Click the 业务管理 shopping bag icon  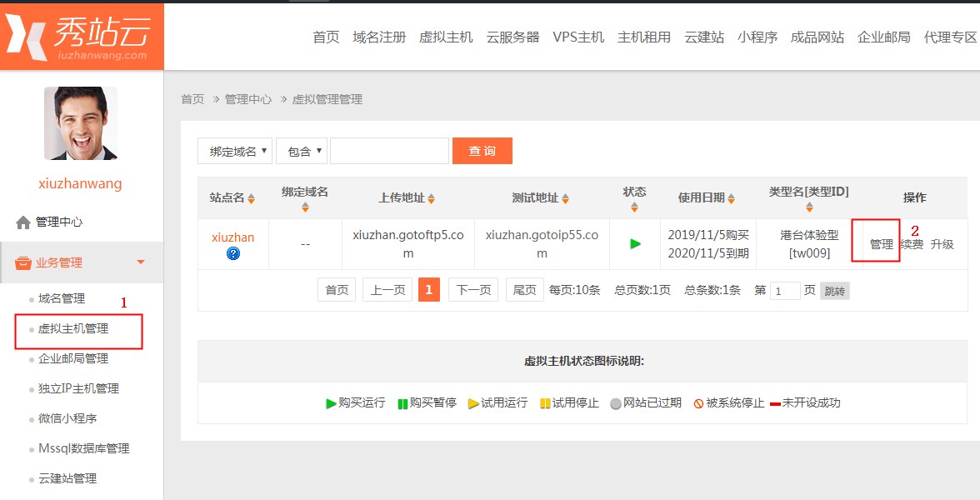(24, 263)
